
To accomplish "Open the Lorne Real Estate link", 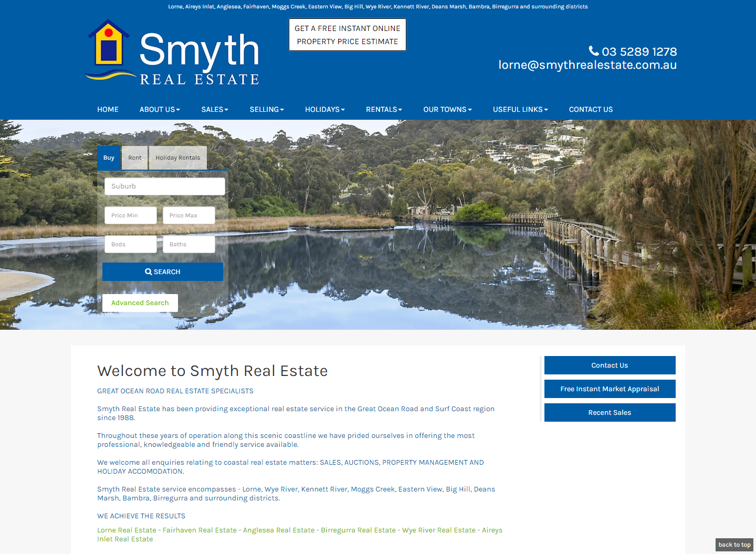I will point(127,530).
